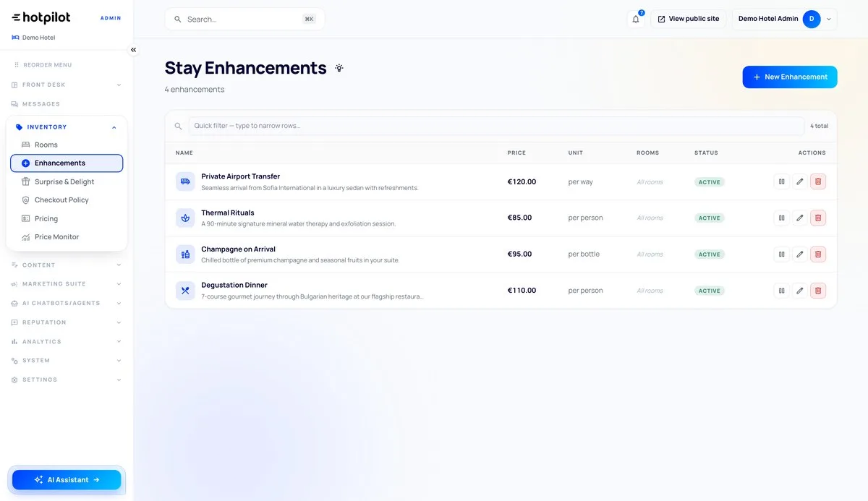Expand the Marketing Suite section
This screenshot has height=501, width=868.
[67, 284]
